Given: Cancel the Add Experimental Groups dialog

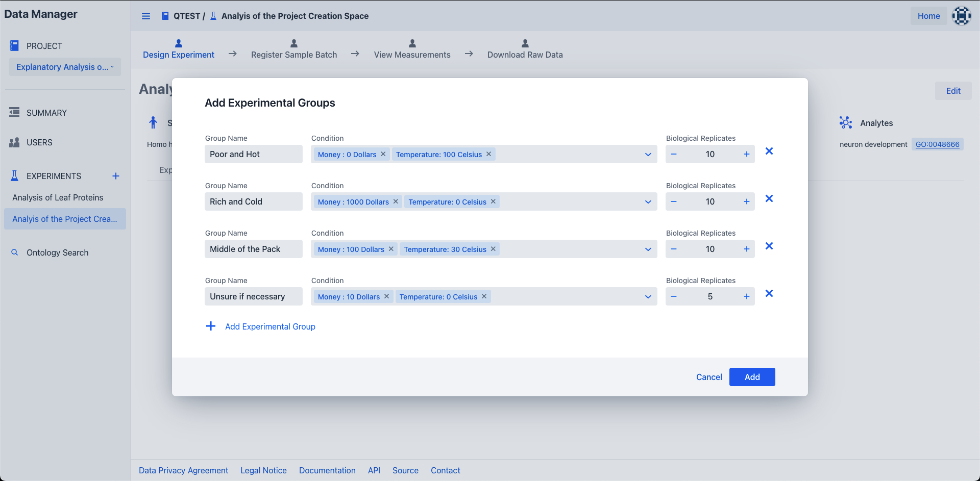Looking at the screenshot, I should [x=709, y=377].
